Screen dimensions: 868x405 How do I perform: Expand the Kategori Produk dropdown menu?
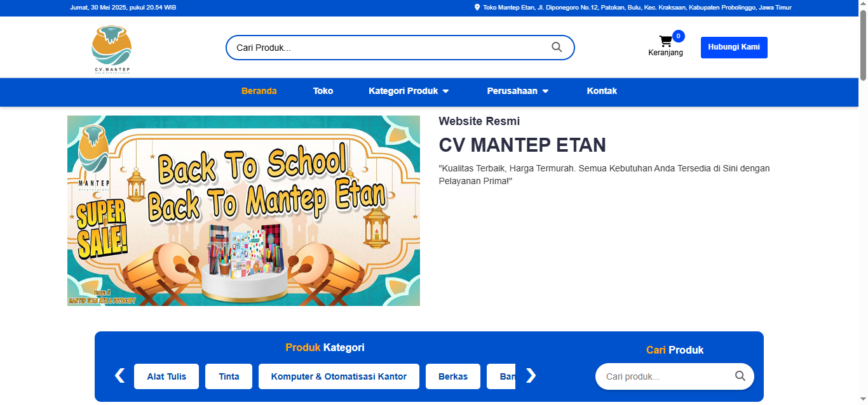[x=409, y=91]
